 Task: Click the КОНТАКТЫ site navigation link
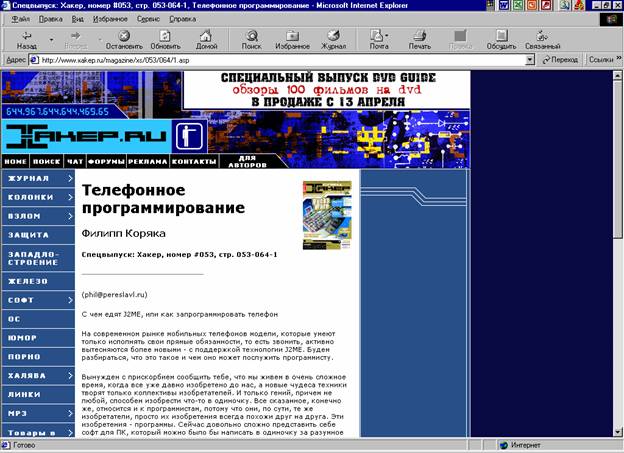(x=194, y=162)
